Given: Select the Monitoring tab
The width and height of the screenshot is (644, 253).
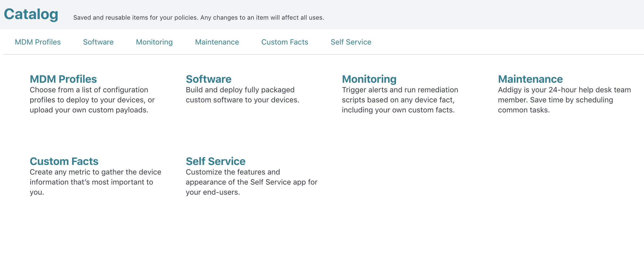Looking at the screenshot, I should tap(154, 42).
